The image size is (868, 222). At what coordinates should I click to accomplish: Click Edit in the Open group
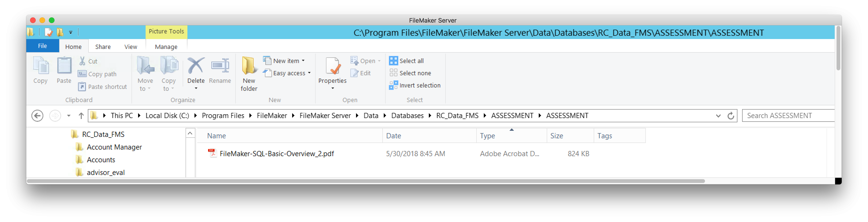[x=360, y=73]
